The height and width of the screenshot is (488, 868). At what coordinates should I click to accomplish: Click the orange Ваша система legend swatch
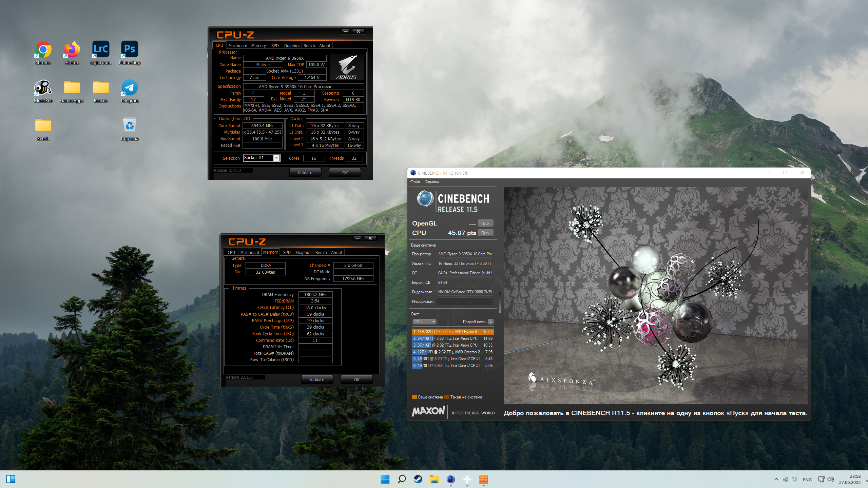tap(414, 397)
